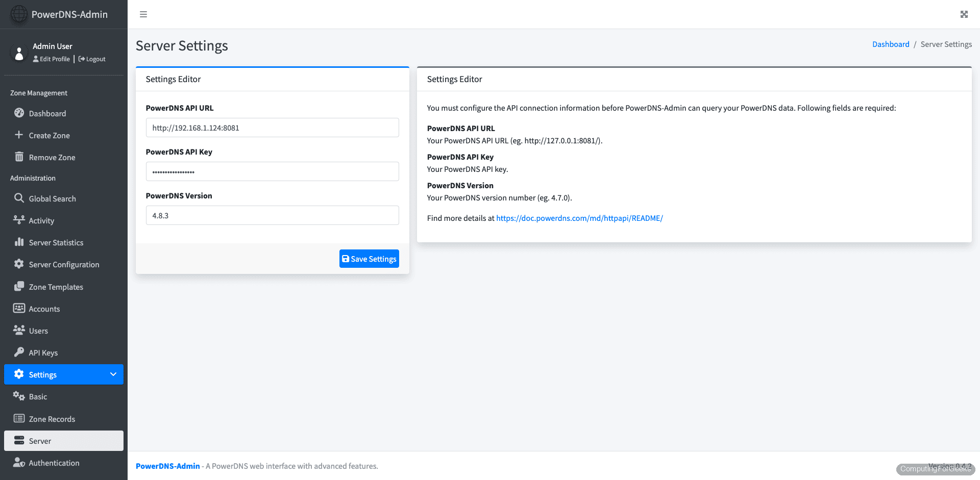Screen dimensions: 980x480
Task: Select the Remove Zone trash icon
Action: (19, 157)
